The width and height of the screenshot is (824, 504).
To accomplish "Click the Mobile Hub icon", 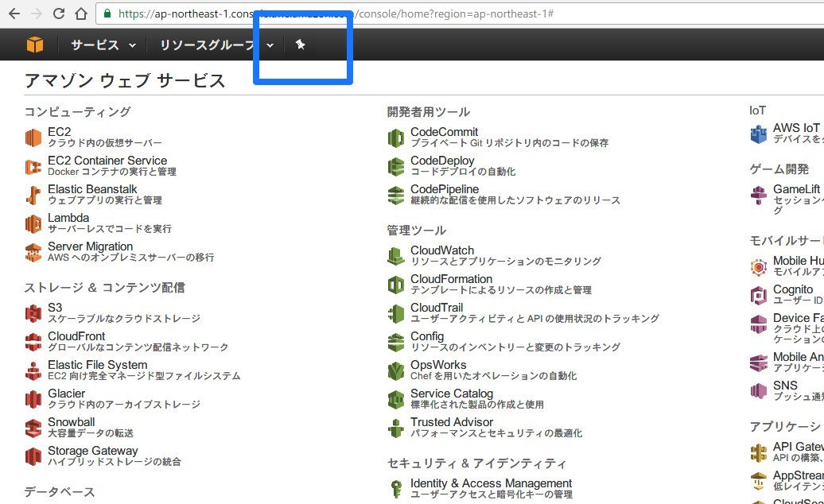I will click(x=758, y=266).
